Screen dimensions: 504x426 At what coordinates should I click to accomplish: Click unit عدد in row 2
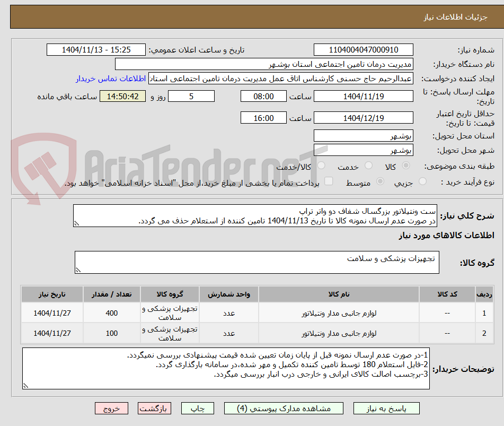click(229, 333)
